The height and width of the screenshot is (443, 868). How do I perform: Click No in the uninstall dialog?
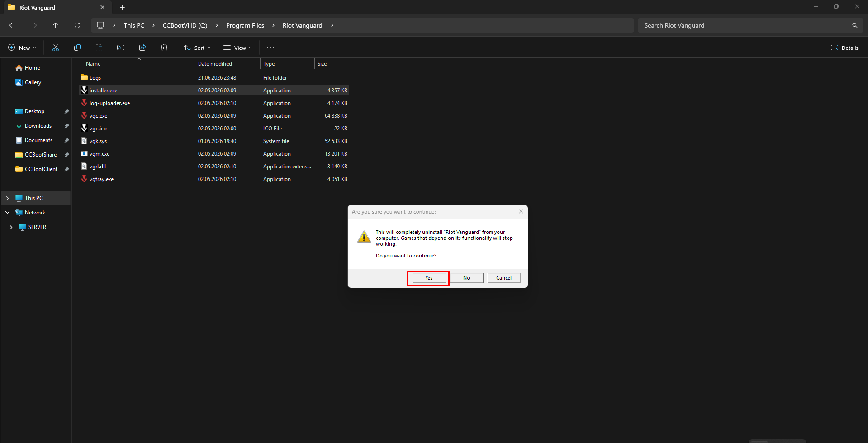pyautogui.click(x=466, y=278)
